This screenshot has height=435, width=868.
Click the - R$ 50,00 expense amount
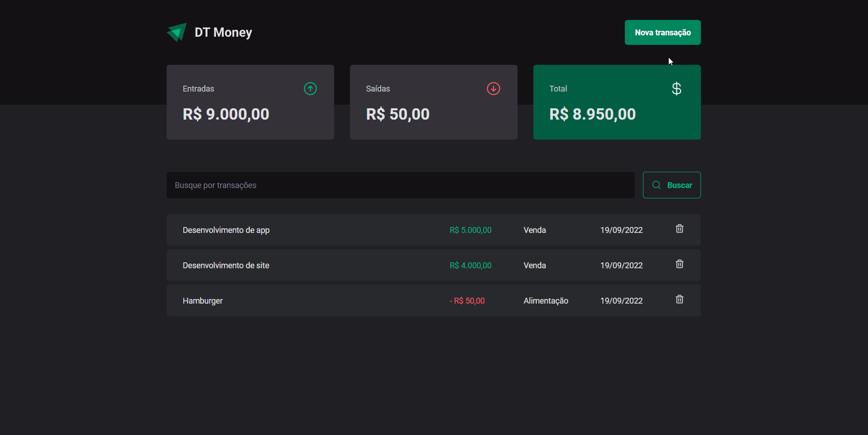467,301
